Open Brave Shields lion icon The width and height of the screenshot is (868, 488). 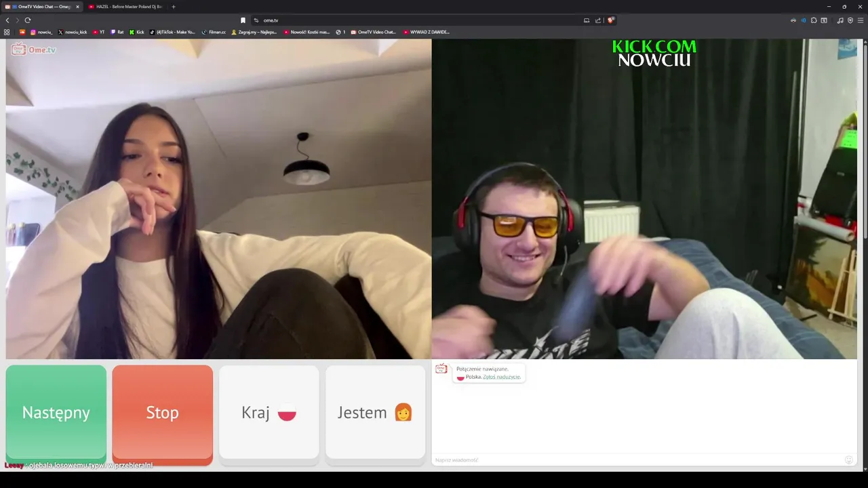pyautogui.click(x=610, y=20)
